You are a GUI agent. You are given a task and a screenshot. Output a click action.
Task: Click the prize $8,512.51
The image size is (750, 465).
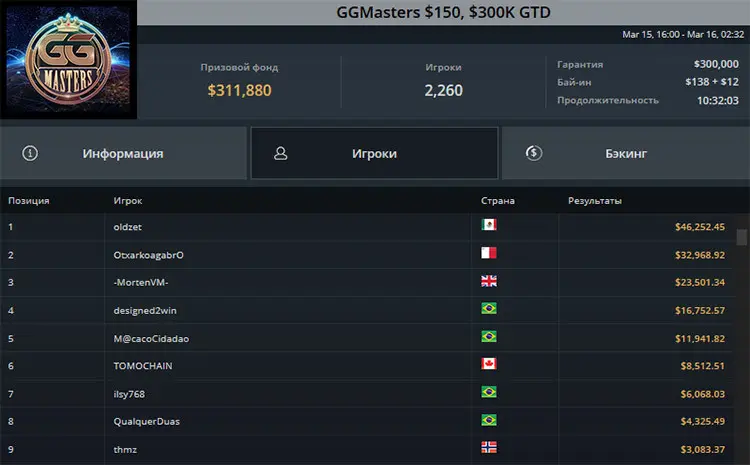click(703, 366)
